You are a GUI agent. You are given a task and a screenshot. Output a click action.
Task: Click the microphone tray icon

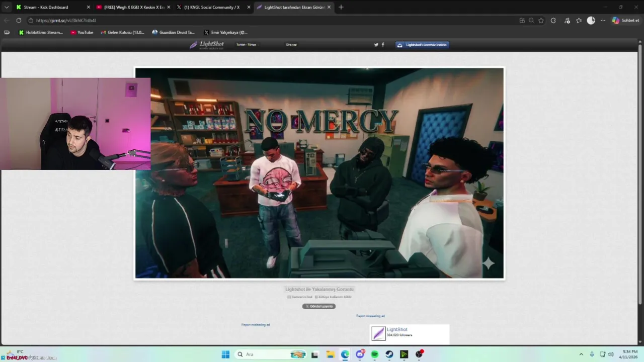(592, 354)
